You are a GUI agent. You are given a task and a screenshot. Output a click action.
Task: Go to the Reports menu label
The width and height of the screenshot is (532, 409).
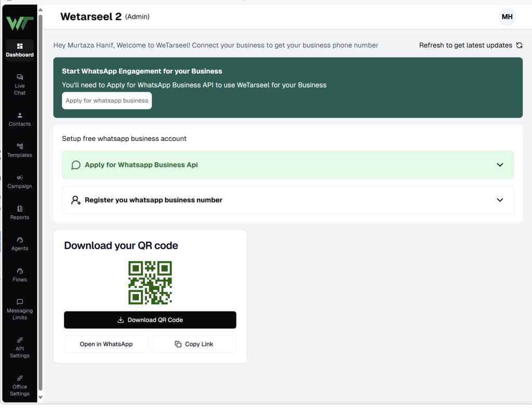click(x=20, y=217)
